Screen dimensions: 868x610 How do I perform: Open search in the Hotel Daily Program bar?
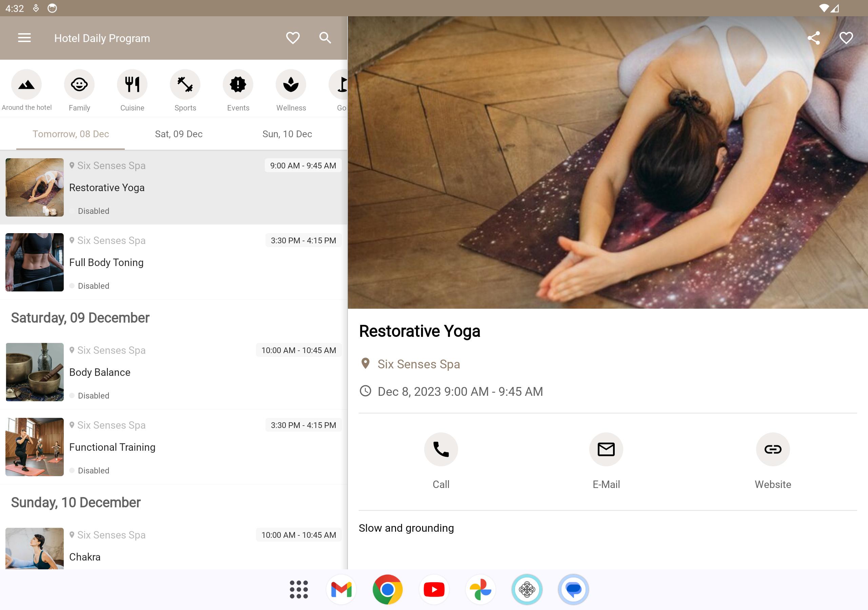pyautogui.click(x=325, y=38)
